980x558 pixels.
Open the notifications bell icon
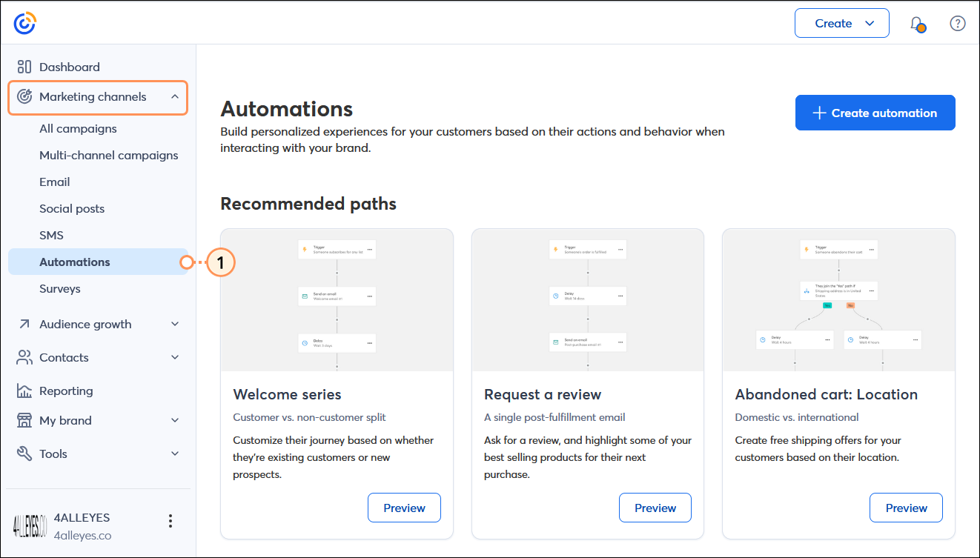click(918, 24)
